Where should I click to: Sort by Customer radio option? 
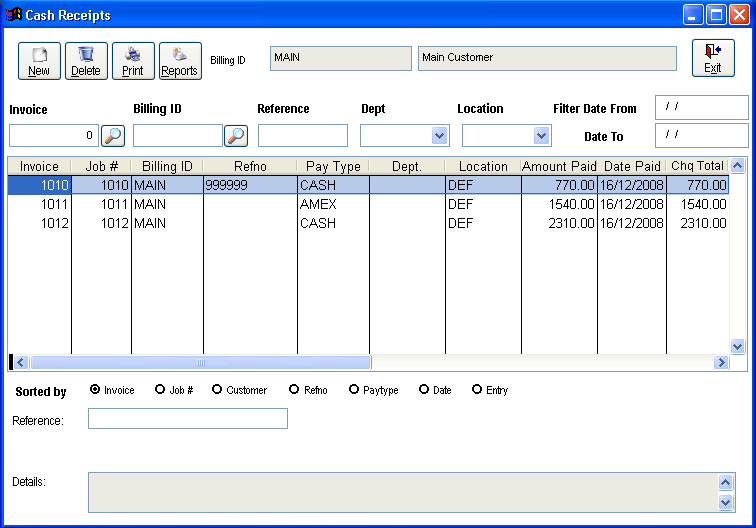click(217, 390)
